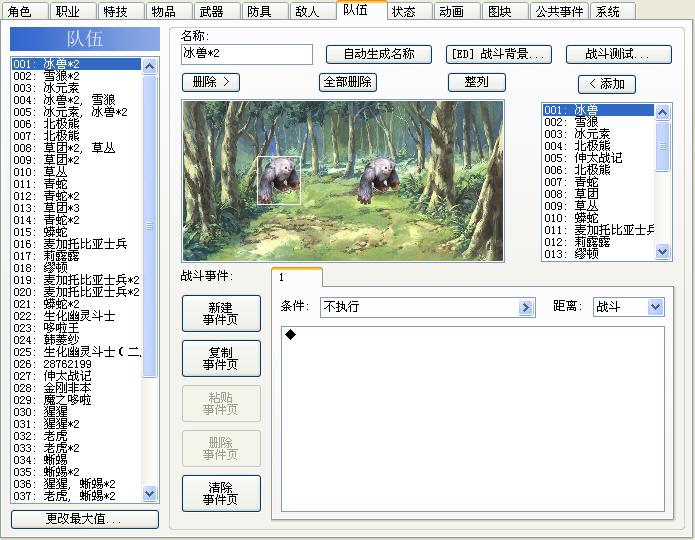Click 复制事件页 button
The width and height of the screenshot is (695, 540).
(x=221, y=359)
